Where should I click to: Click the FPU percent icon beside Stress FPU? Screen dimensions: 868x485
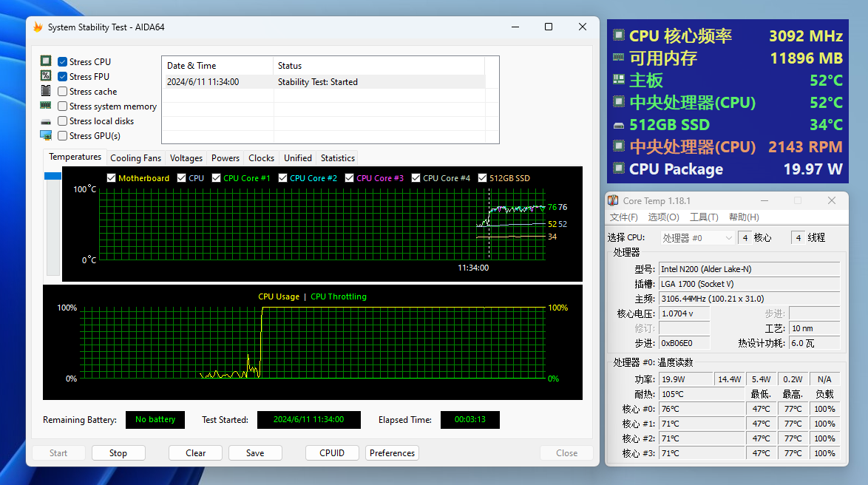tap(46, 76)
